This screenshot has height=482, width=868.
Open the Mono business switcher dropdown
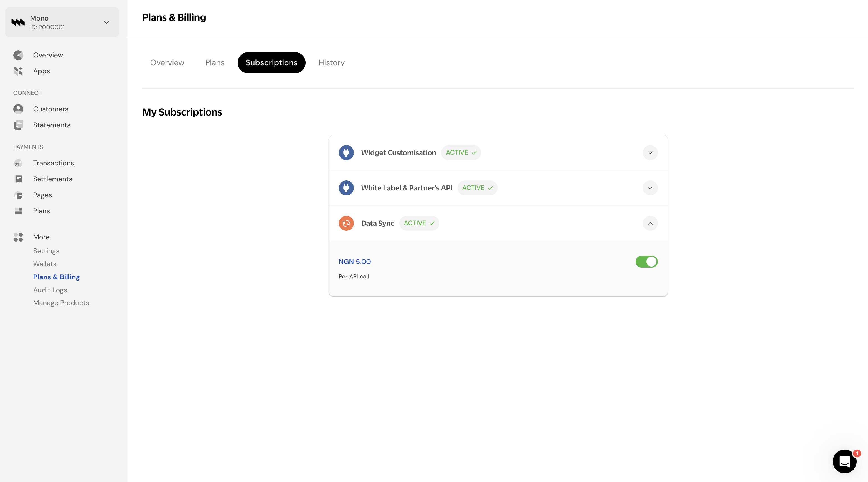pos(106,22)
